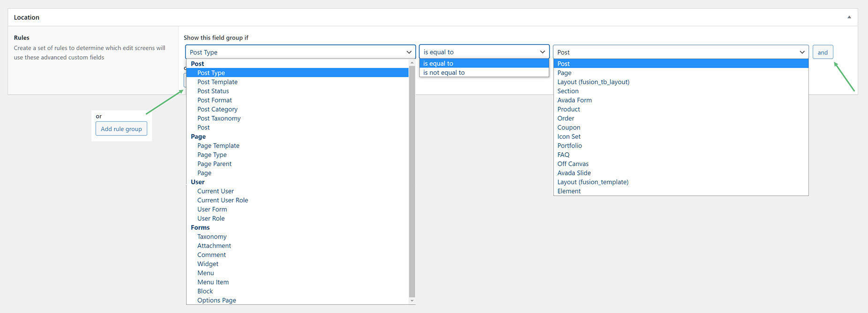Select 'Page Type' option
The image size is (868, 313).
tap(297, 155)
